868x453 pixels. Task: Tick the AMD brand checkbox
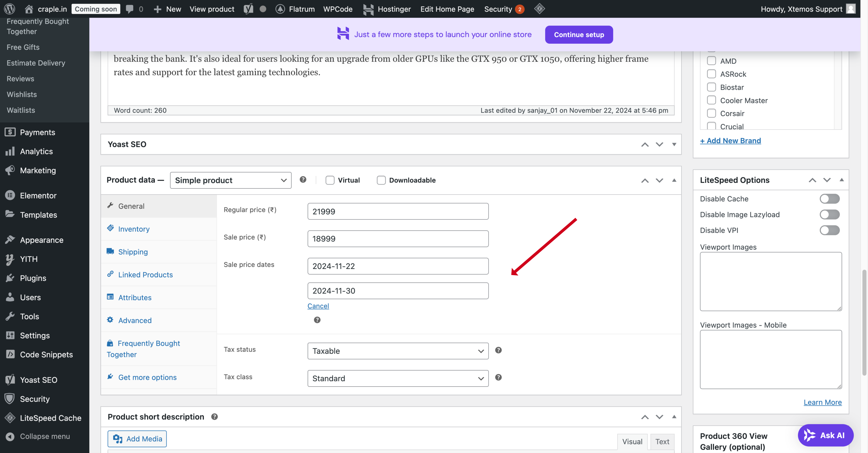711,61
